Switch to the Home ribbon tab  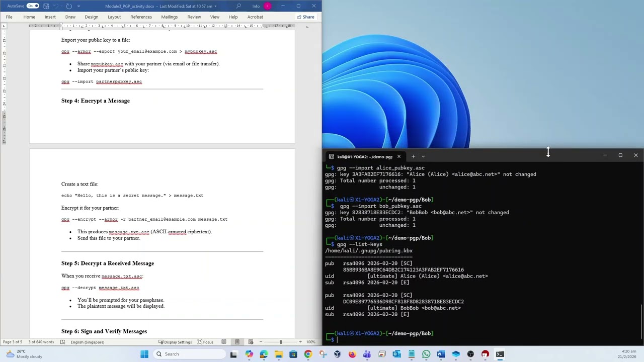tap(29, 17)
